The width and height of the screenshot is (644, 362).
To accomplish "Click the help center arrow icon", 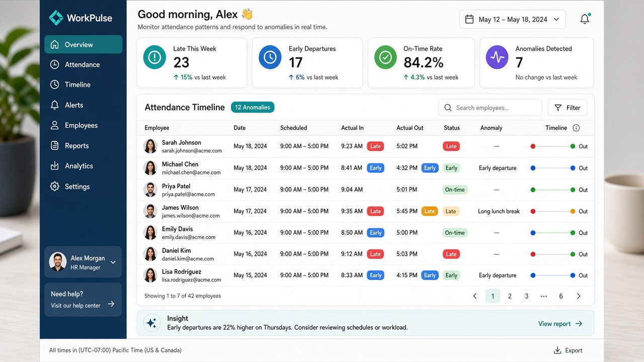I will [x=111, y=304].
